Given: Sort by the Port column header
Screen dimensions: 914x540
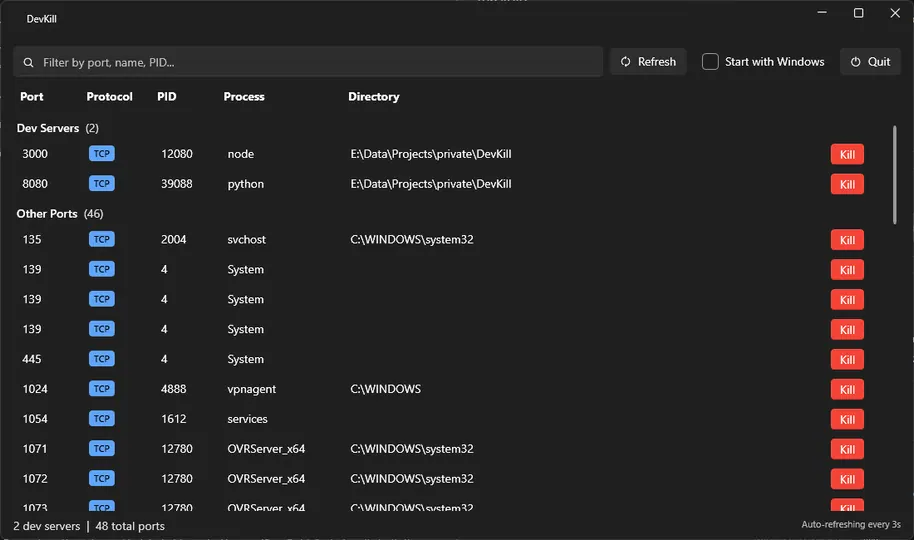Looking at the screenshot, I should click(x=32, y=97).
